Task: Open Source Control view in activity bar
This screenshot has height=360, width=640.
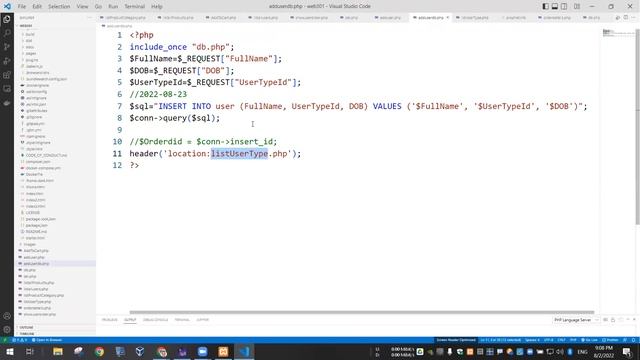Action: pos(7,47)
